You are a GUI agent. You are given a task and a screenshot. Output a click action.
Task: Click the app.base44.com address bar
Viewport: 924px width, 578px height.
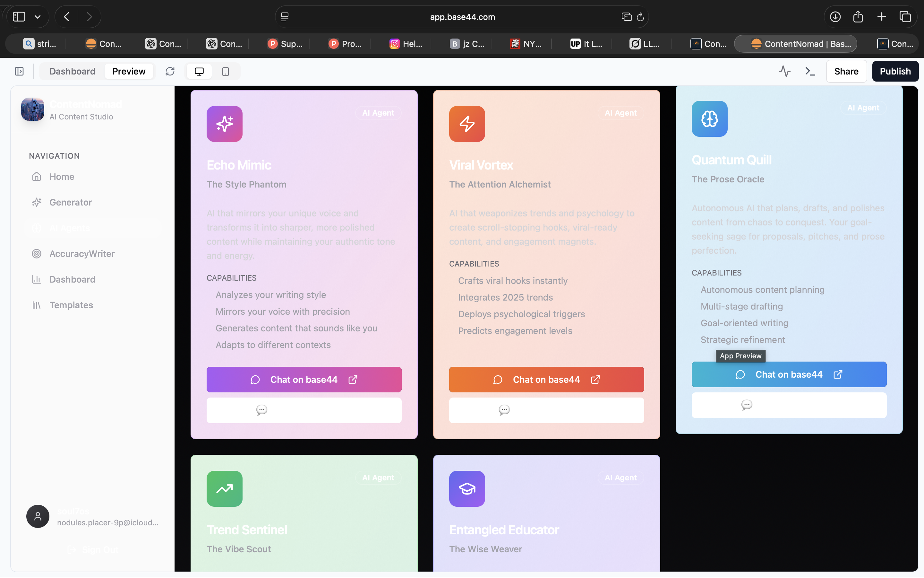462,17
